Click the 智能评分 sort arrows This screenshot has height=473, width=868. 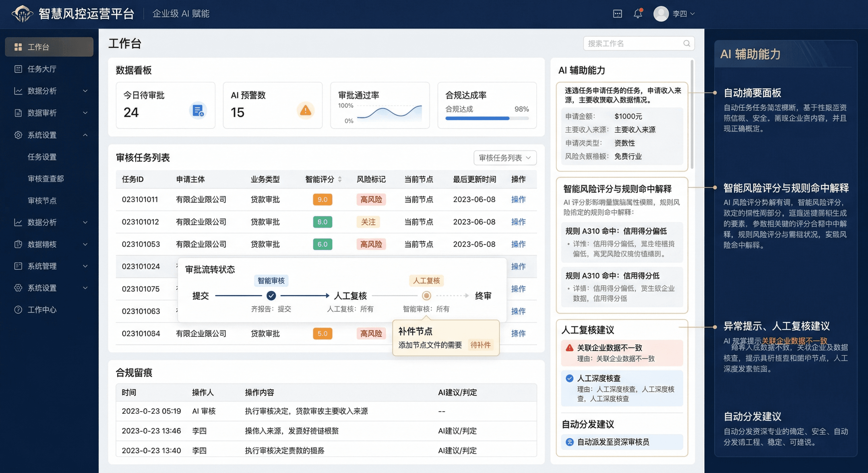(x=340, y=180)
